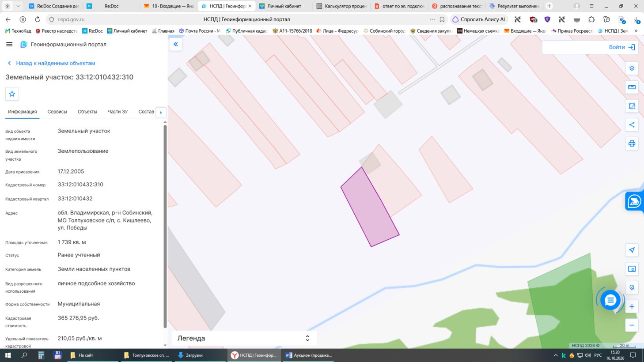The height and width of the screenshot is (362, 644).
Task: Print the map using printer icon
Action: (632, 143)
